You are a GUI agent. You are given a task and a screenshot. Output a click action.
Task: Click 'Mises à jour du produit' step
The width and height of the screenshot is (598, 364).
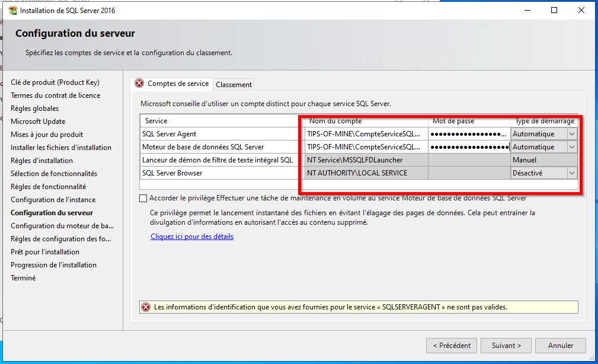pyautogui.click(x=47, y=135)
